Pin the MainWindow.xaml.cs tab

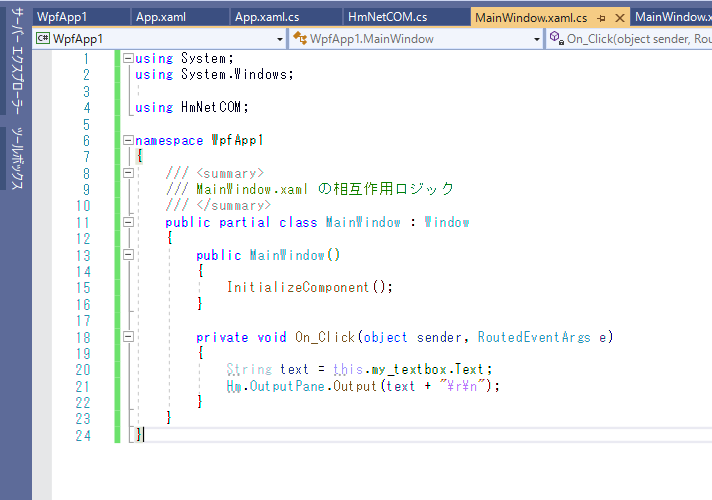click(x=602, y=18)
